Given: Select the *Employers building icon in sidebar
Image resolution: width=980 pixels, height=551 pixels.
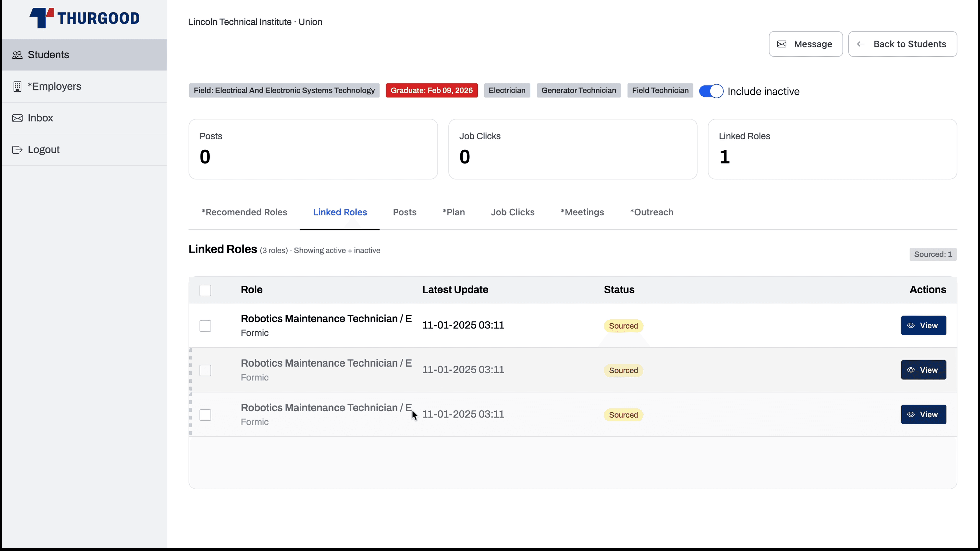Looking at the screenshot, I should tap(17, 86).
